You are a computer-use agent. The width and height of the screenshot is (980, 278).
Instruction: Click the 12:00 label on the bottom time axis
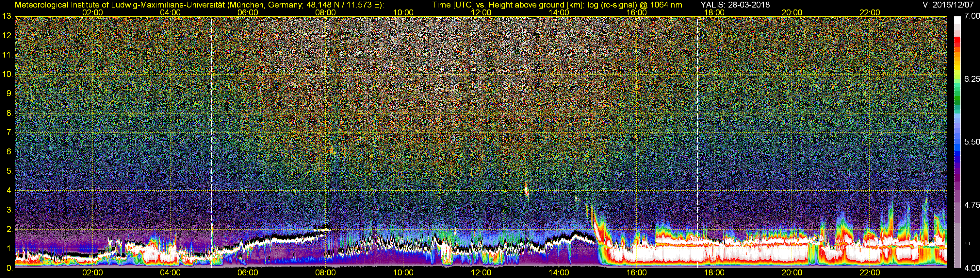click(x=481, y=273)
